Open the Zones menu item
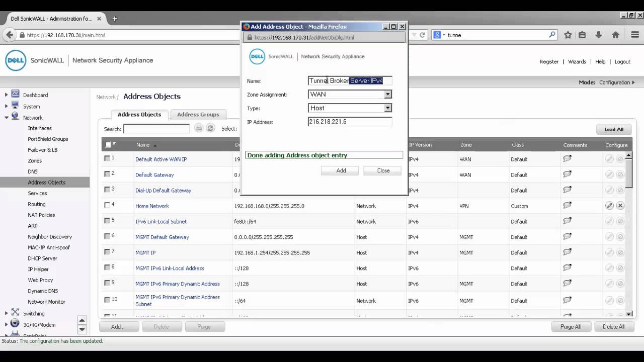 click(x=35, y=160)
